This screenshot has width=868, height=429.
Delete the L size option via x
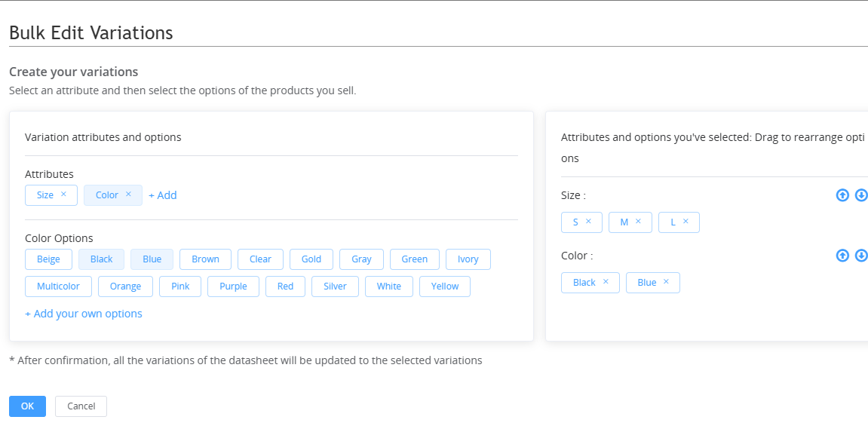coord(686,222)
